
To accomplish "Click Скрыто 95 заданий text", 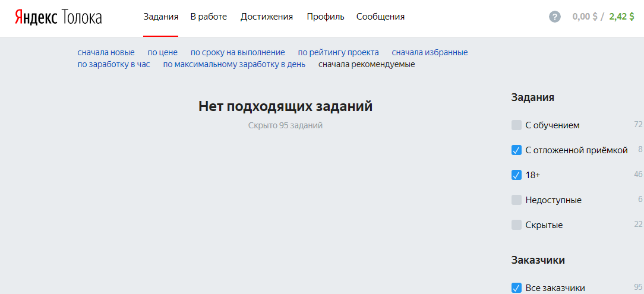I will click(x=285, y=126).
